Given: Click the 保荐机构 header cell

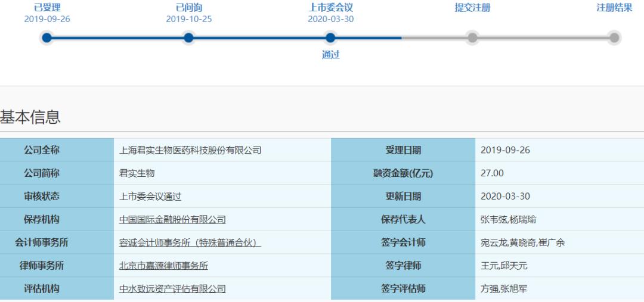Looking at the screenshot, I should click(57, 220).
